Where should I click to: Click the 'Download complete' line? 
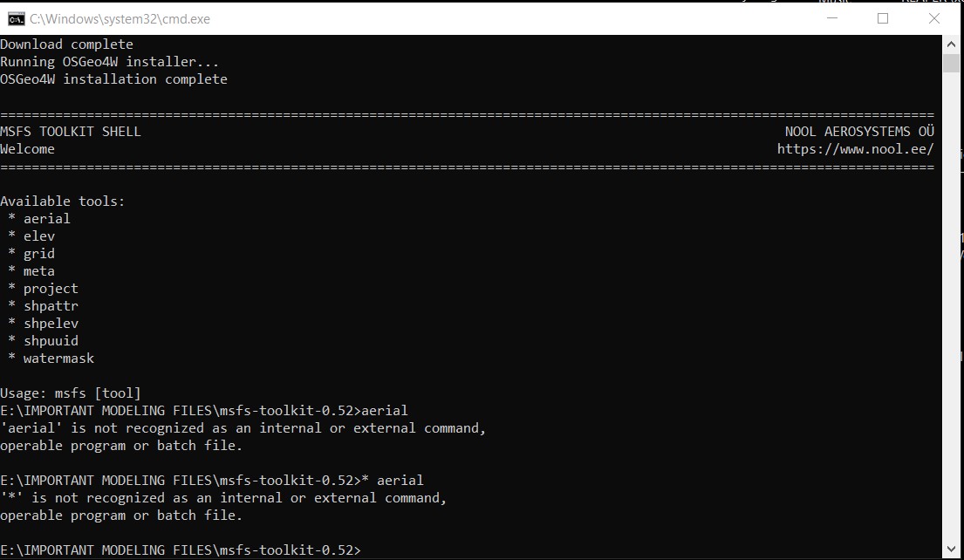point(66,44)
